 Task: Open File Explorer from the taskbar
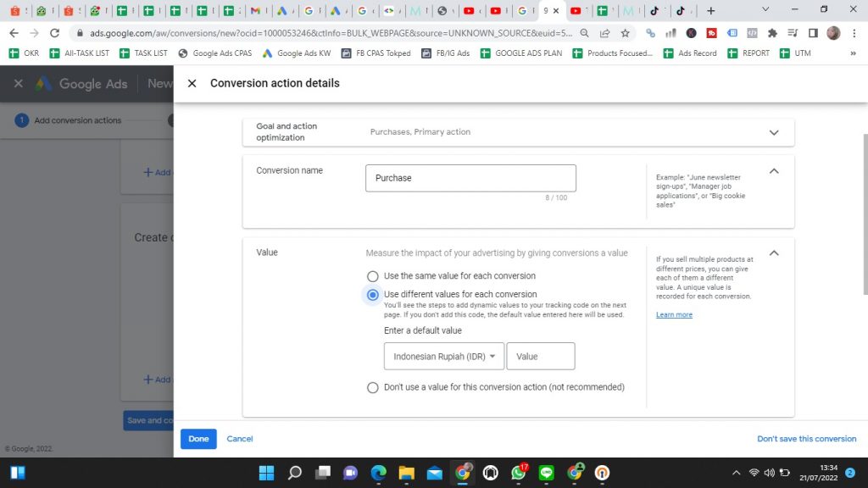pyautogui.click(x=406, y=472)
